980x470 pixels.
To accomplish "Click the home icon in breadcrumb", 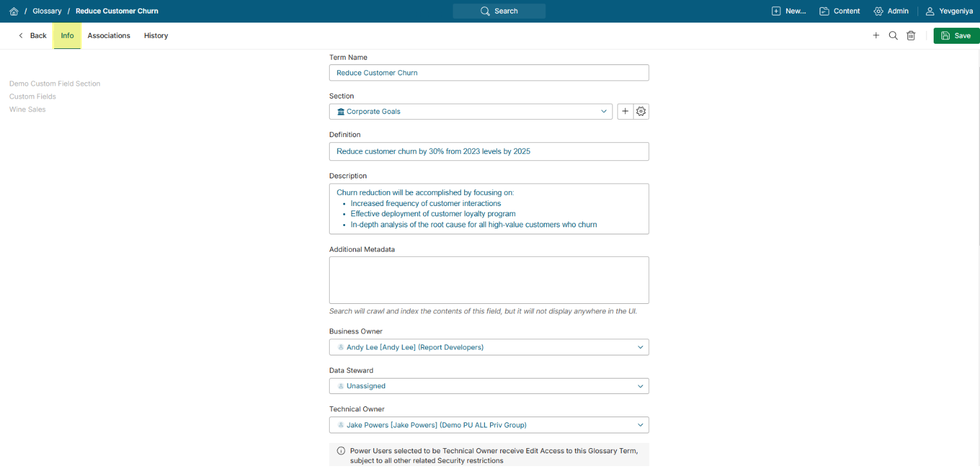I will coord(14,11).
